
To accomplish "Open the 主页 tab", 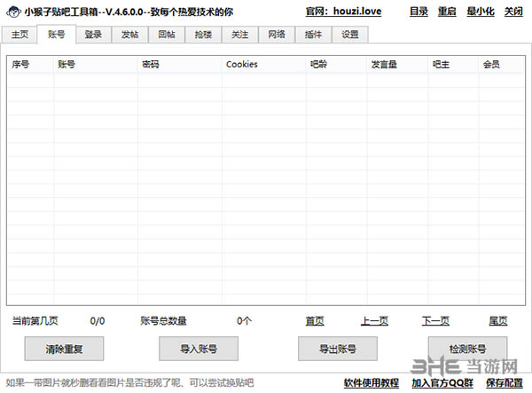I will coord(20,35).
